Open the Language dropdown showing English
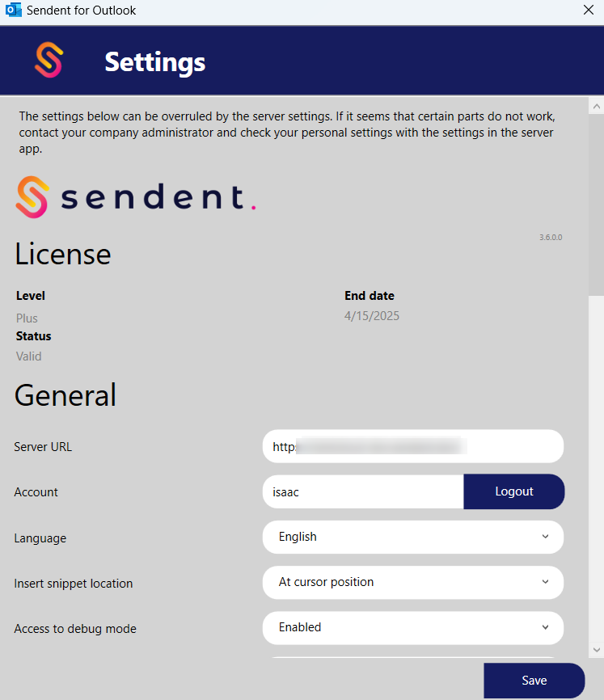The width and height of the screenshot is (604, 700). [412, 537]
